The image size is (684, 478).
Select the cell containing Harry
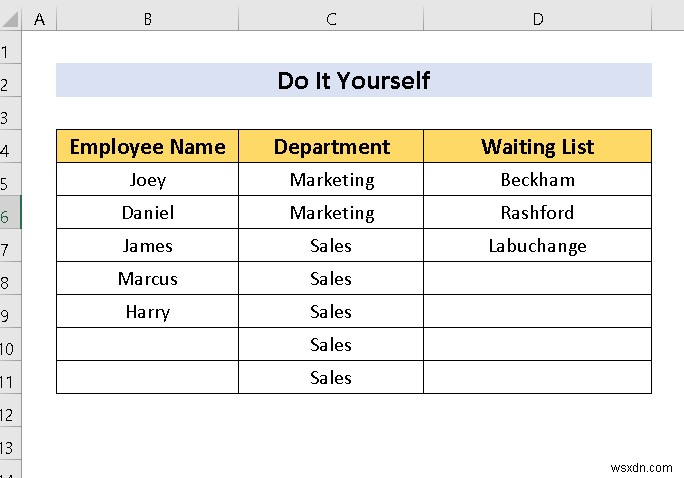pos(148,312)
